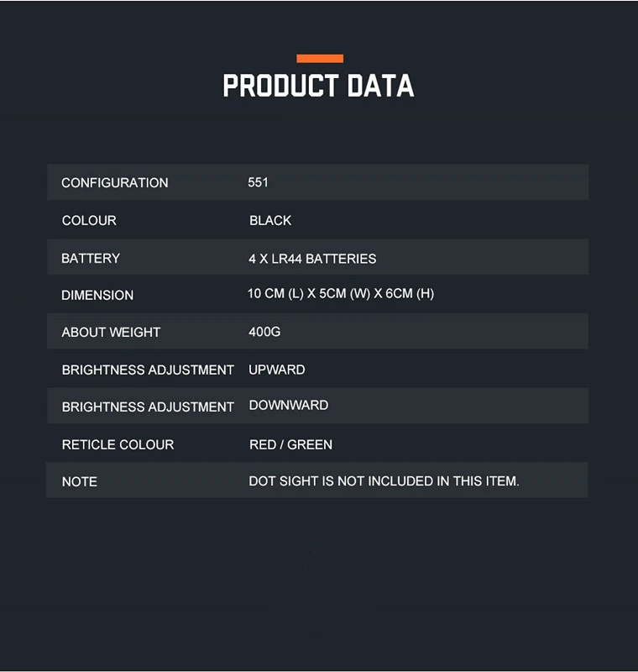Click the UPWARD brightness value
The height and width of the screenshot is (672, 638).
click(277, 370)
